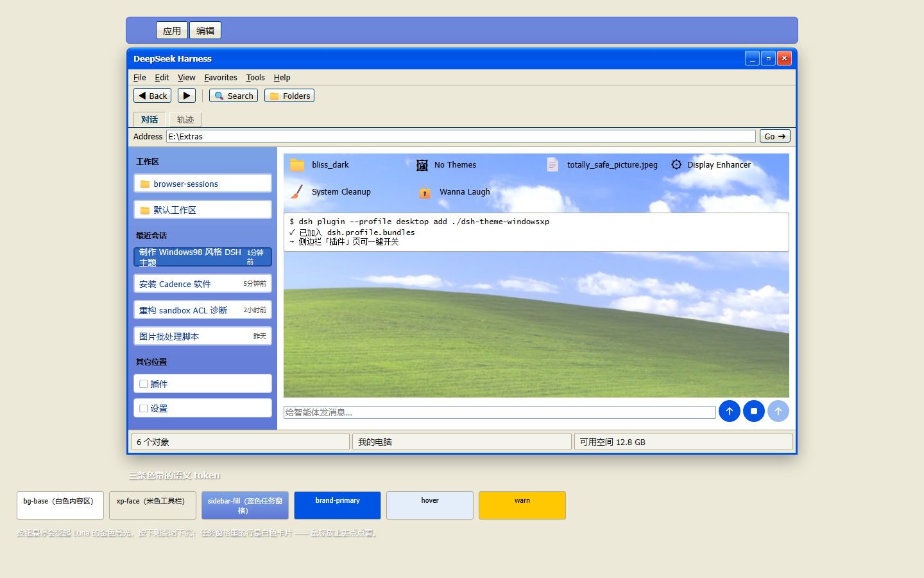924x578 pixels.
Task: Select the 默认工作区 workspace
Action: pos(203,210)
